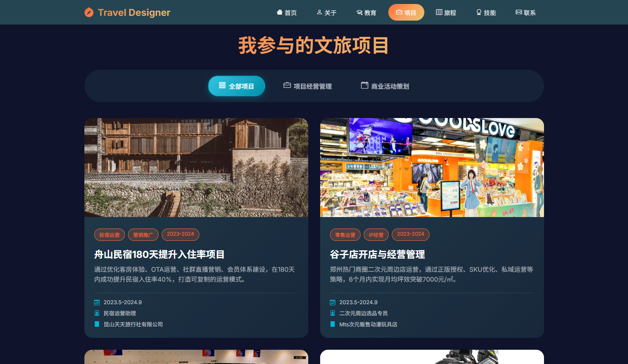Click the person icon beside 关于
628x364 pixels.
[x=319, y=12]
